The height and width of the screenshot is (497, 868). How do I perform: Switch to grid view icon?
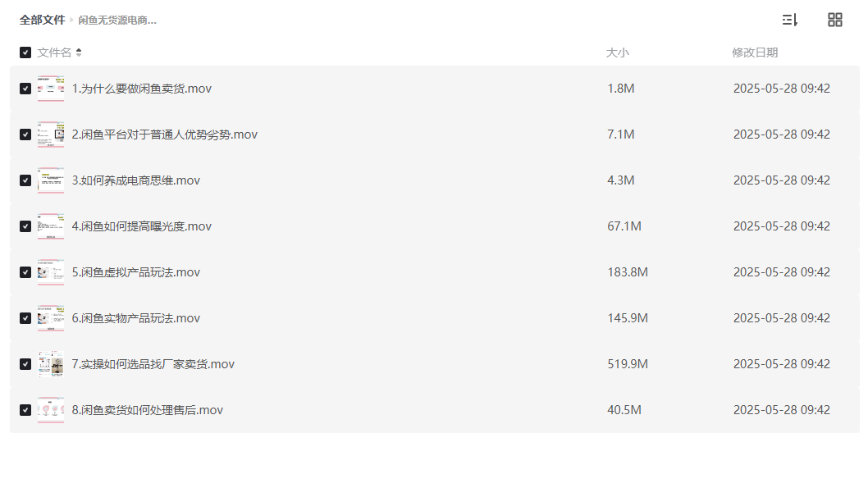[x=835, y=20]
